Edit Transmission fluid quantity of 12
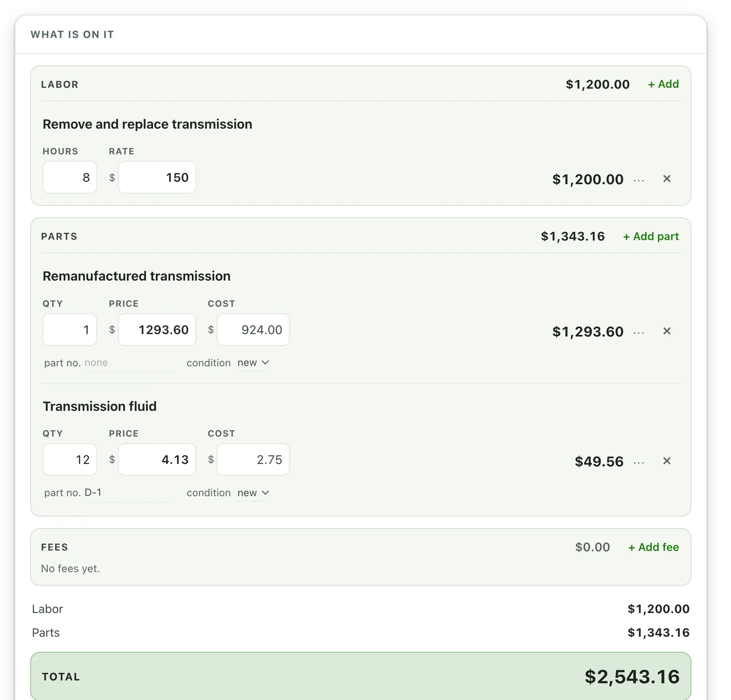 (x=70, y=459)
